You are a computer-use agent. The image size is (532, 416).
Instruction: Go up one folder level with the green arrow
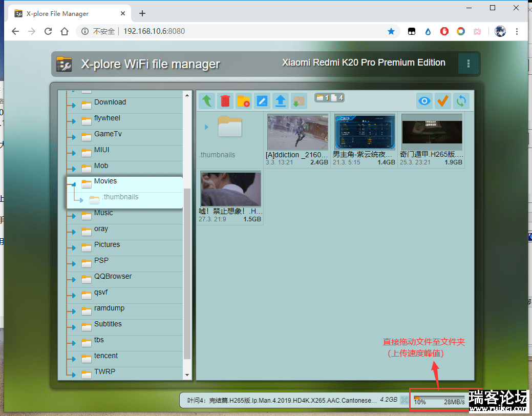pos(207,101)
